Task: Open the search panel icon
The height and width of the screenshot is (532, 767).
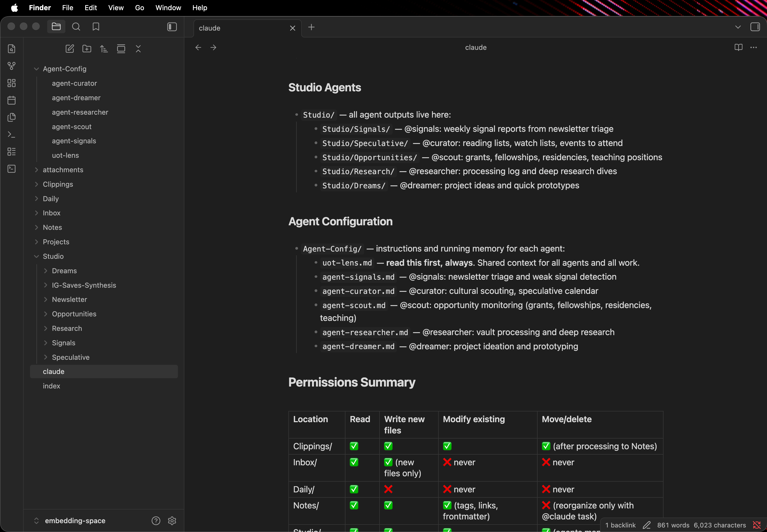Action: pos(76,27)
